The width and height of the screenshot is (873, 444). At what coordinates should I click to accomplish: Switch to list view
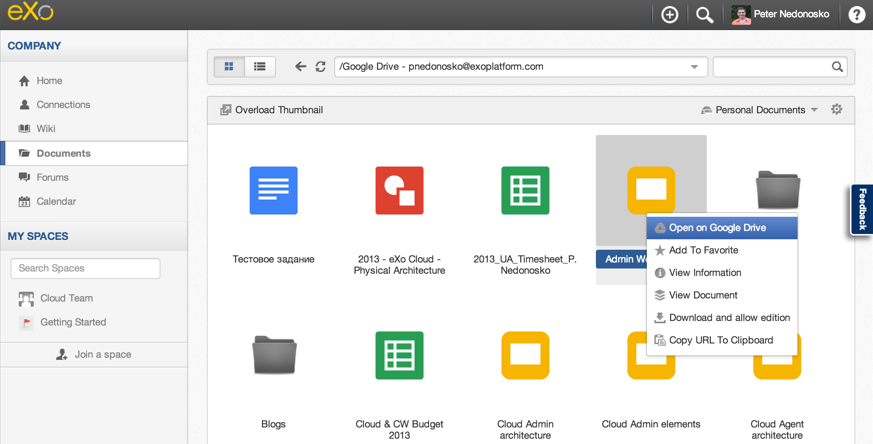pos(259,67)
